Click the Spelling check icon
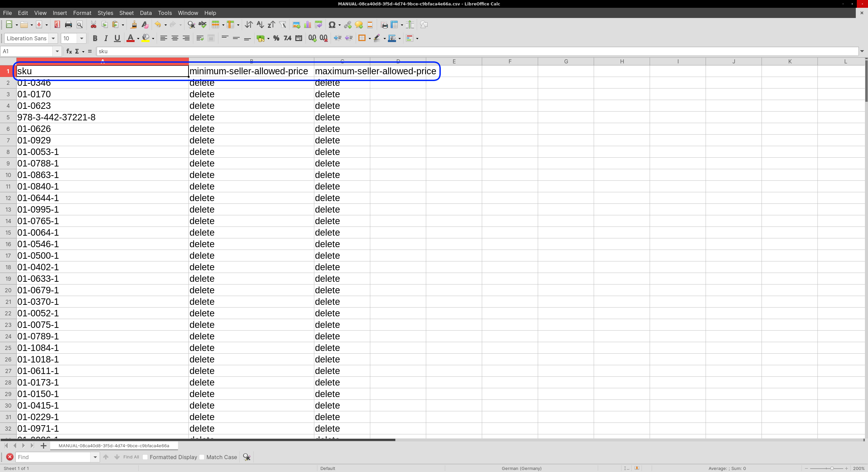This screenshot has width=868, height=472. click(202, 25)
